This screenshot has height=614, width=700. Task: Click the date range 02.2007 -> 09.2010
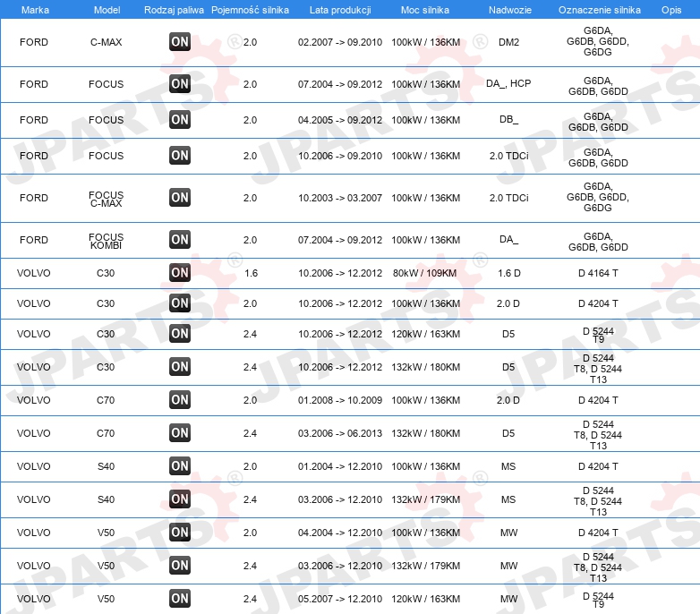click(340, 42)
